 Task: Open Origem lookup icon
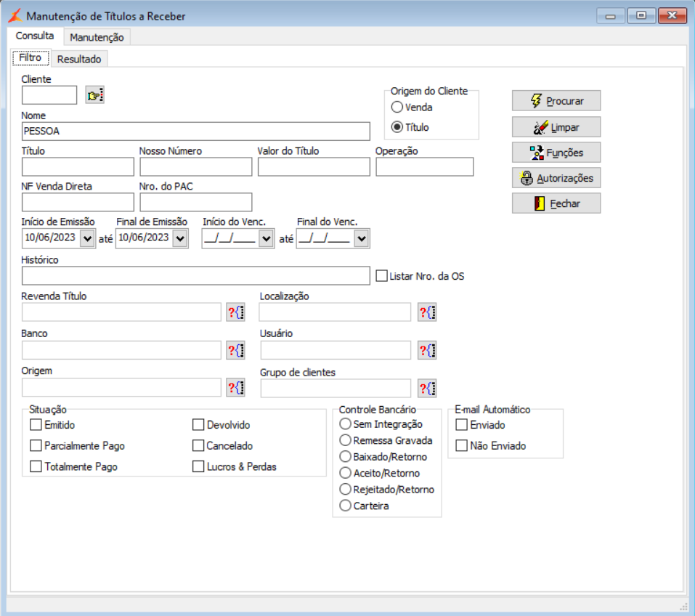(x=235, y=388)
